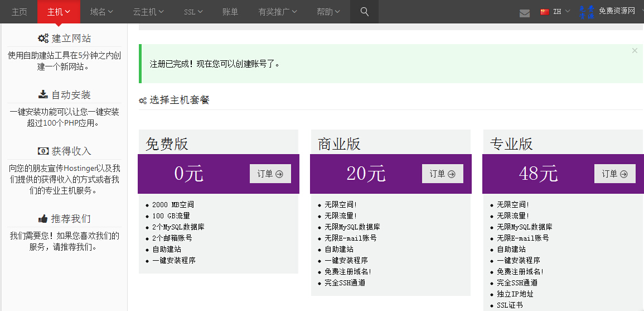
Task: Order the 免费版 0元 plan
Action: [x=270, y=174]
